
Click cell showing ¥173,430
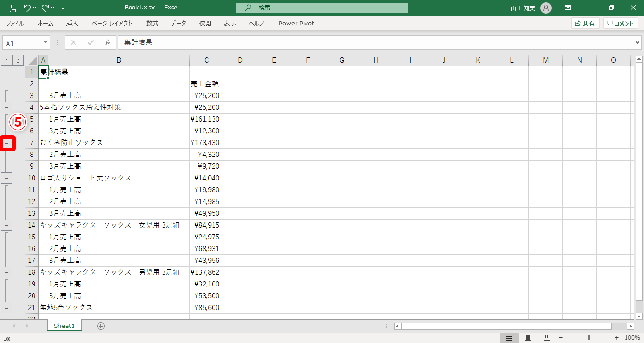pyautogui.click(x=206, y=143)
